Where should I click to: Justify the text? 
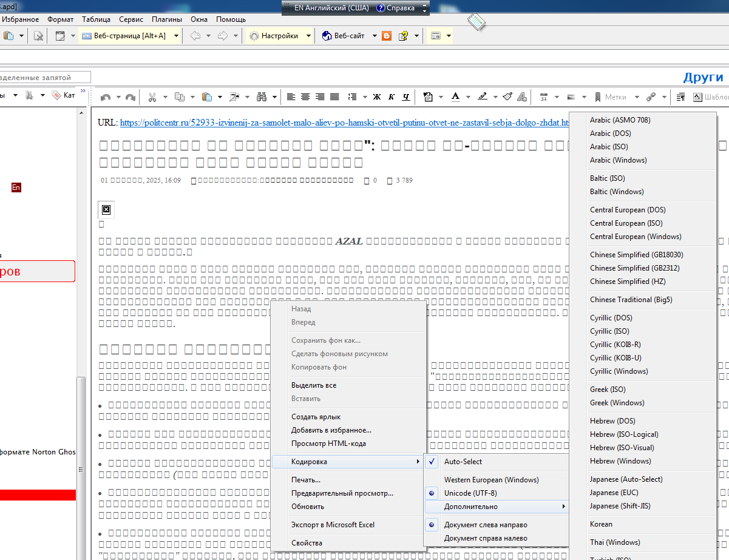coord(335,96)
